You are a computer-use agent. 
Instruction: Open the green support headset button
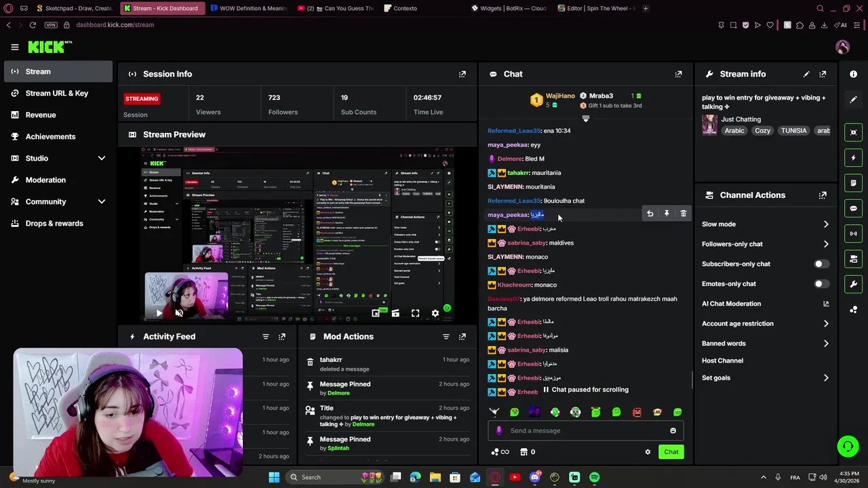click(x=848, y=446)
